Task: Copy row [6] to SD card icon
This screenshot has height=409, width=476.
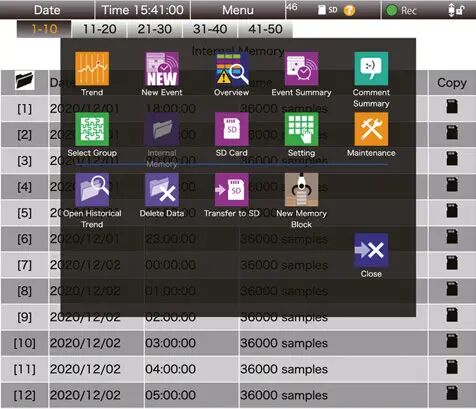Action: [x=452, y=237]
